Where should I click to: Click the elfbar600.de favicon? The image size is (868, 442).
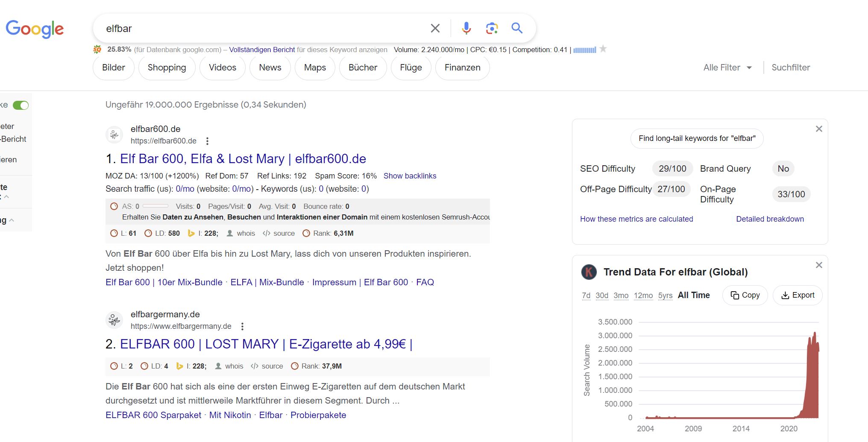click(114, 135)
